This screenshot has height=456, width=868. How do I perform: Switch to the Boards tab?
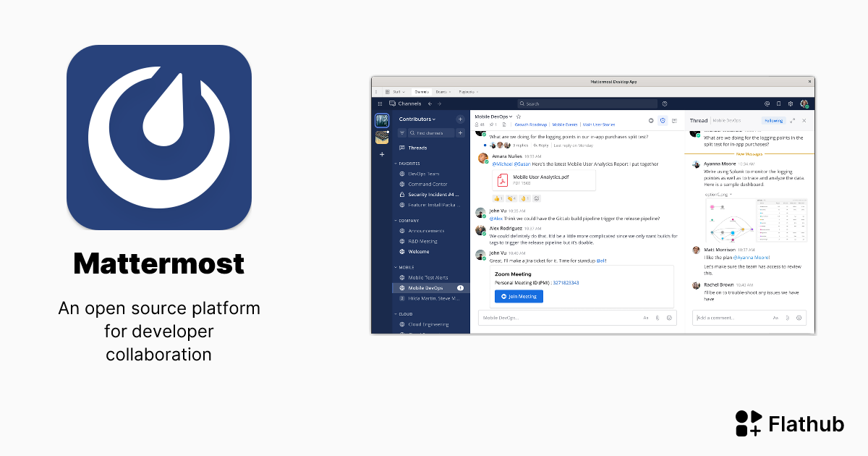click(442, 92)
